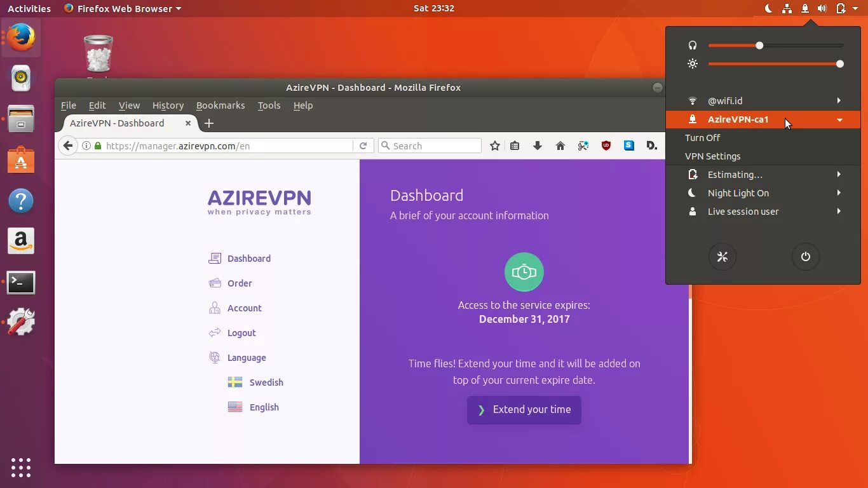Click the site info icon in URL bar
Image resolution: width=868 pixels, height=488 pixels.
coord(86,146)
